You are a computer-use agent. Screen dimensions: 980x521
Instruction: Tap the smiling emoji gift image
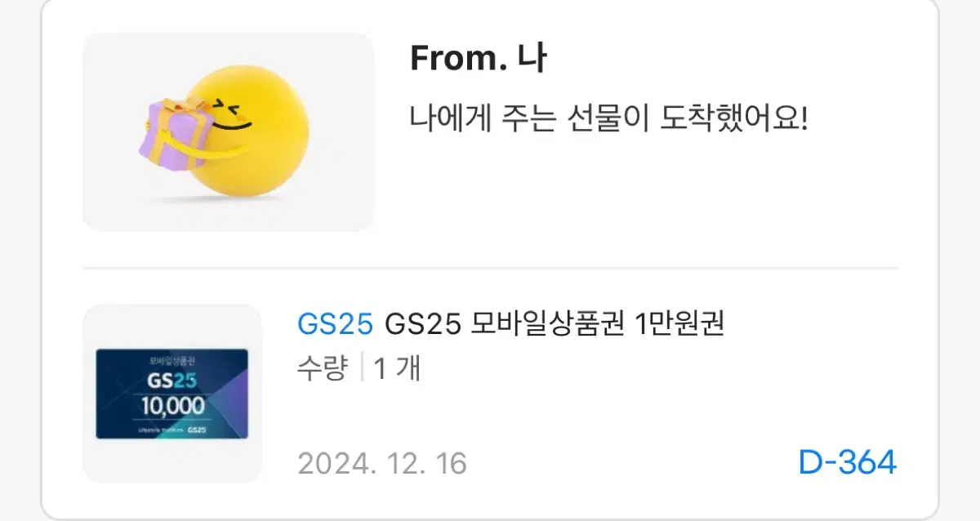point(228,131)
